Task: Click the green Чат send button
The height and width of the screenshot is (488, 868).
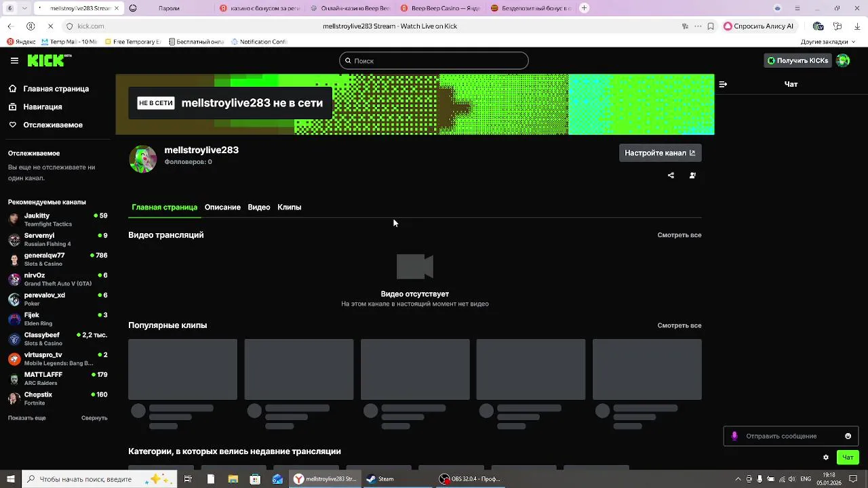Action: click(848, 457)
